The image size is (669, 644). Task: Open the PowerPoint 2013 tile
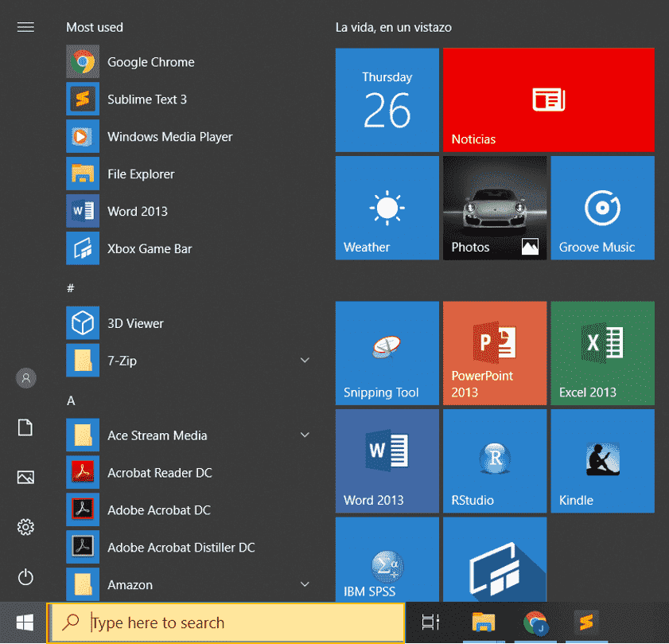(x=495, y=353)
